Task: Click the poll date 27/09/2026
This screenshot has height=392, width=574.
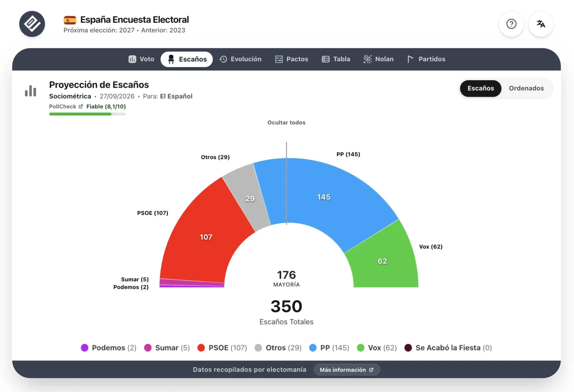Action: click(117, 96)
